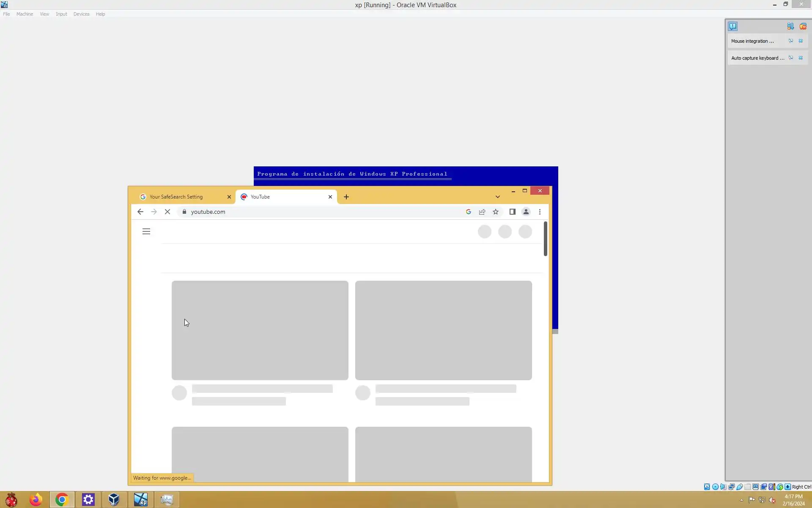Click the Chrome page vertical scrollbar
Viewport: 812px width, 508px height.
pos(545,238)
